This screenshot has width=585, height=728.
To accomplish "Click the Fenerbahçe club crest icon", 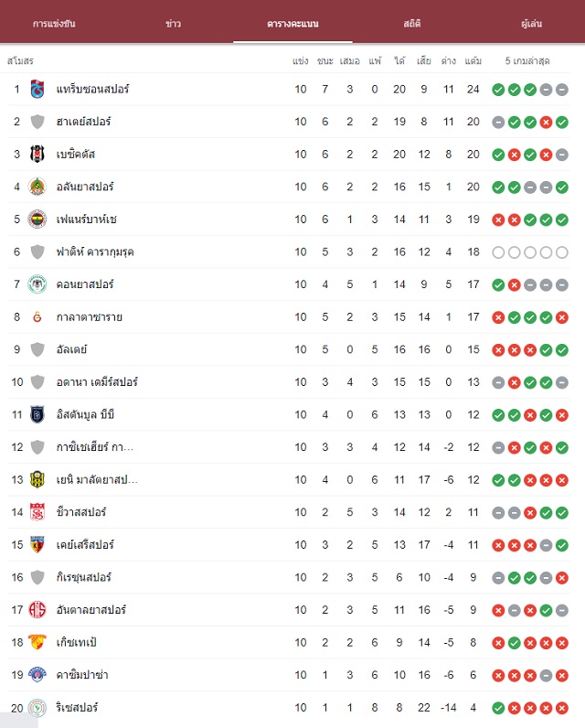I will 37,219.
